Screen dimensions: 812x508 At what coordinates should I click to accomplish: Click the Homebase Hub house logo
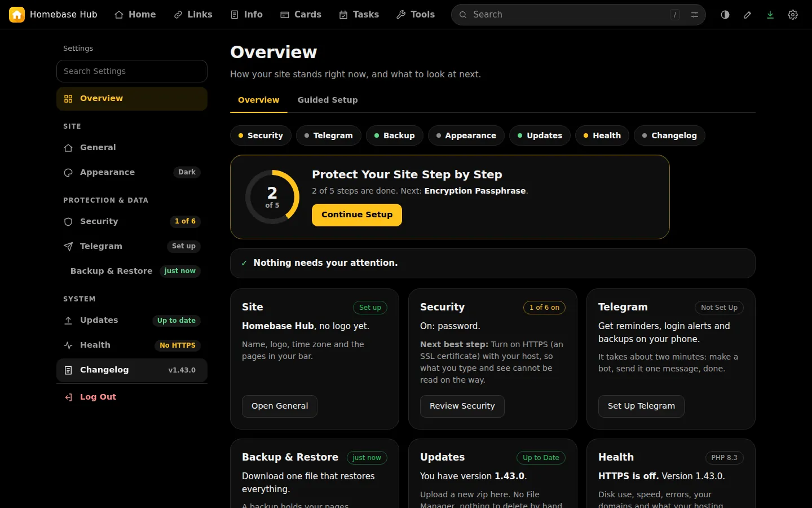point(17,15)
